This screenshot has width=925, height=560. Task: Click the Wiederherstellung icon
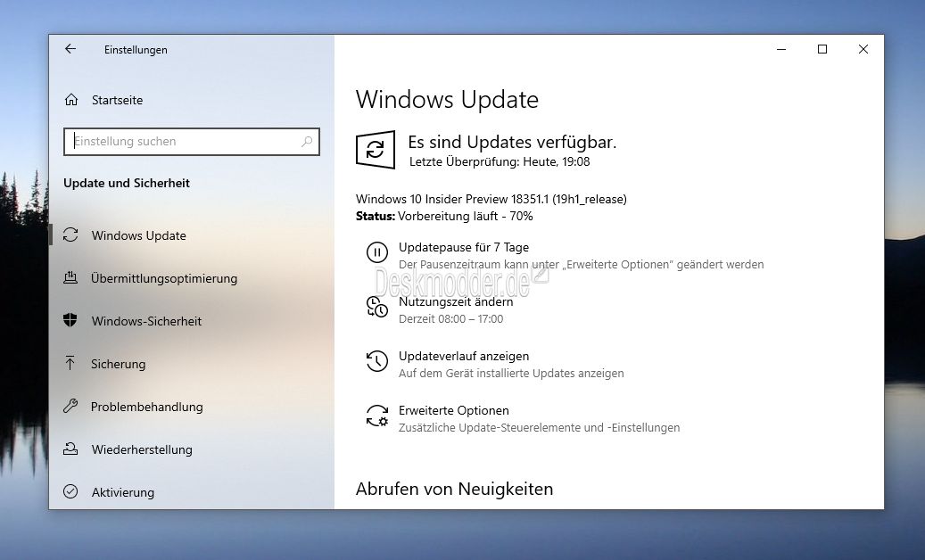(x=70, y=449)
